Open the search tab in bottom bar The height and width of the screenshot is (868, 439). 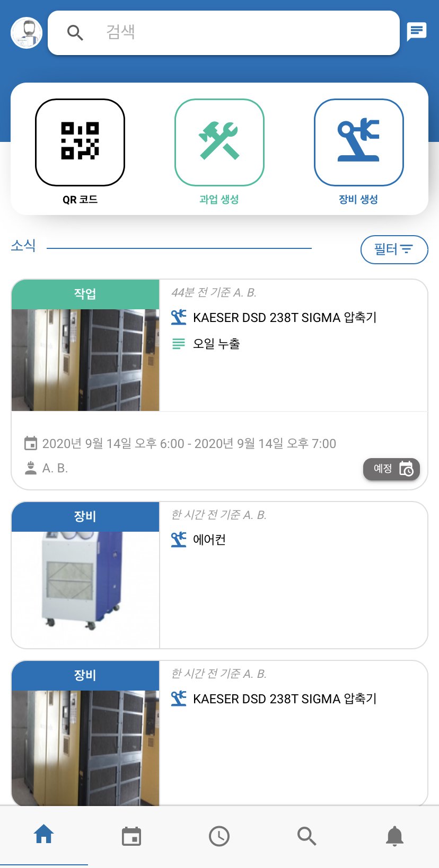pyautogui.click(x=307, y=836)
